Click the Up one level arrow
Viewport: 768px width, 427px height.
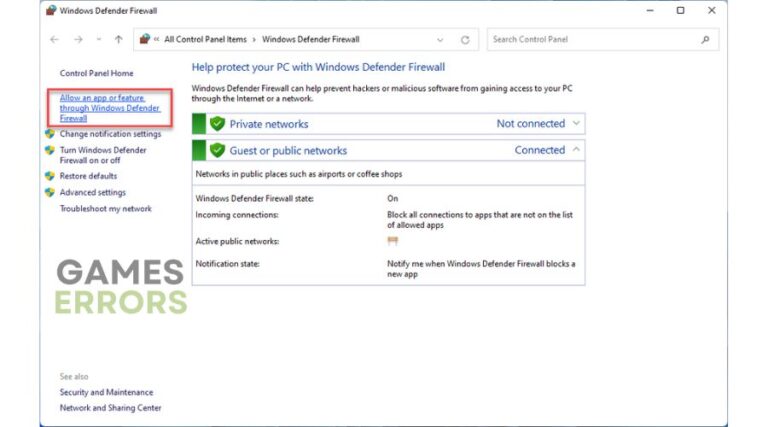pyautogui.click(x=119, y=40)
